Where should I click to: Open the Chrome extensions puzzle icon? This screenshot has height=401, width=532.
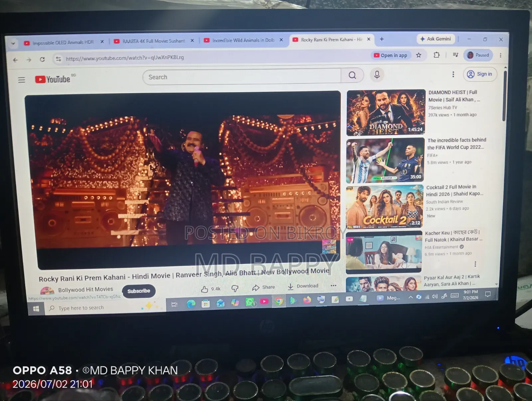pos(437,55)
